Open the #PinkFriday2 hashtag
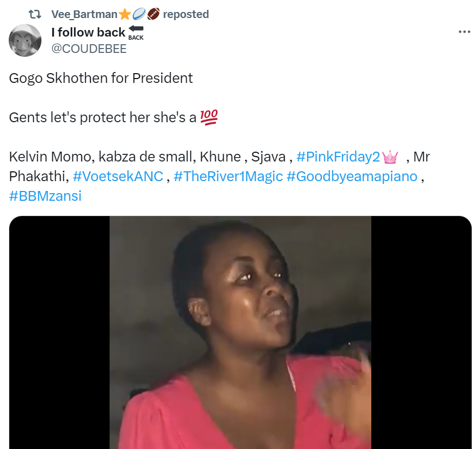The image size is (476, 449). pos(338,157)
